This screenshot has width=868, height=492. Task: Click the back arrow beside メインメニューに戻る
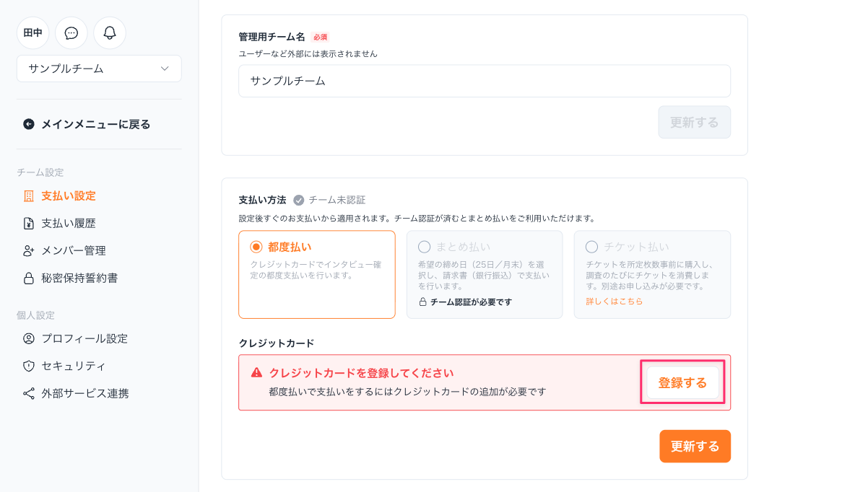(x=29, y=124)
